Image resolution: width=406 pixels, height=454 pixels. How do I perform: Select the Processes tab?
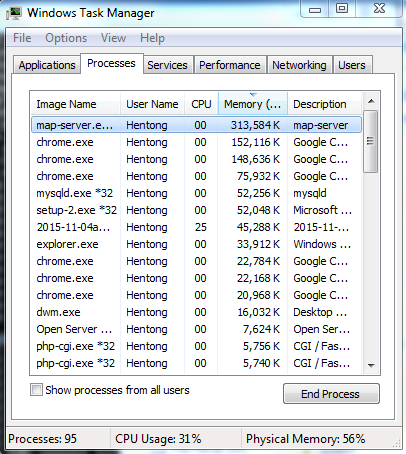[x=112, y=63]
